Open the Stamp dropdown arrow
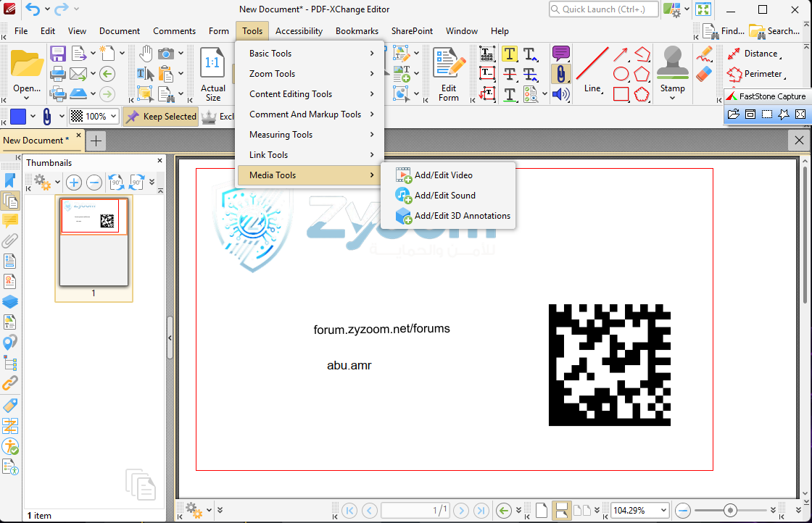This screenshot has height=523, width=812. tap(672, 98)
